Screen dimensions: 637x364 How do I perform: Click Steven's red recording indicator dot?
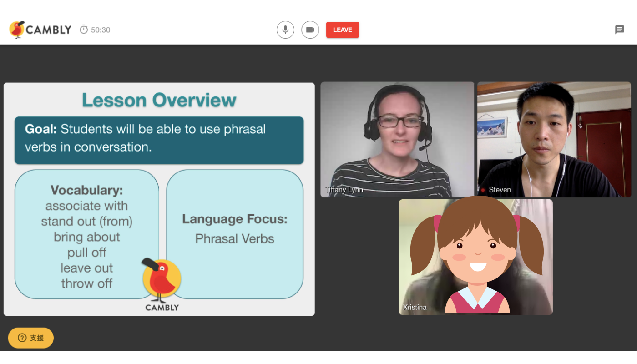point(483,190)
